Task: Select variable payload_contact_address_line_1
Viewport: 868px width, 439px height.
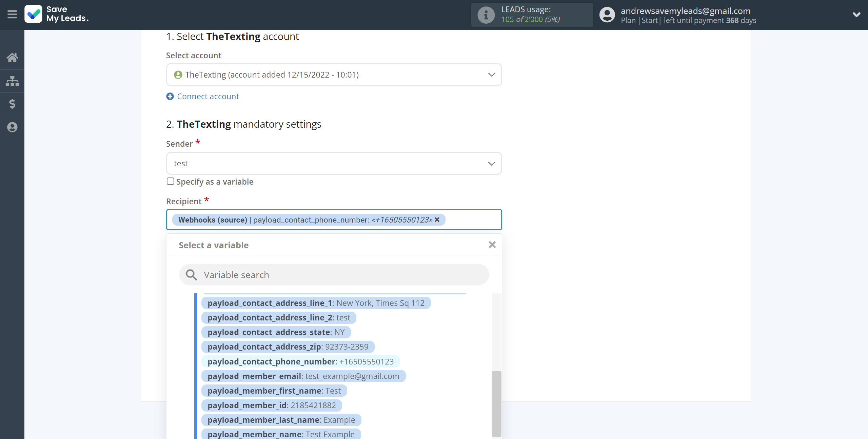Action: click(316, 303)
